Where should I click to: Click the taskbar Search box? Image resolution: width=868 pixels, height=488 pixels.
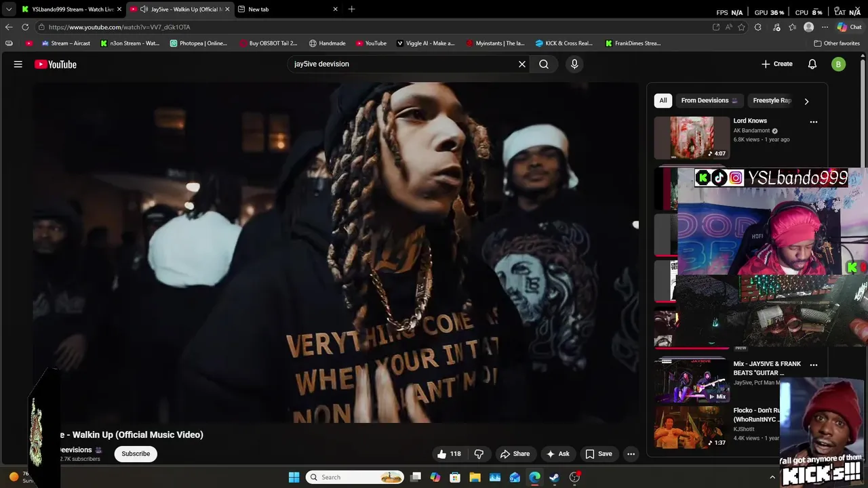[355, 477]
